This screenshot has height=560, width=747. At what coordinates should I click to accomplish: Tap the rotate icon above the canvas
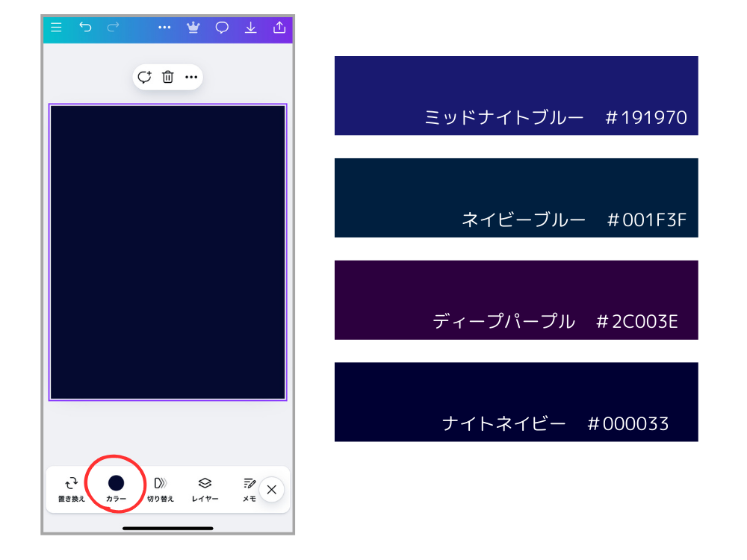tap(143, 77)
